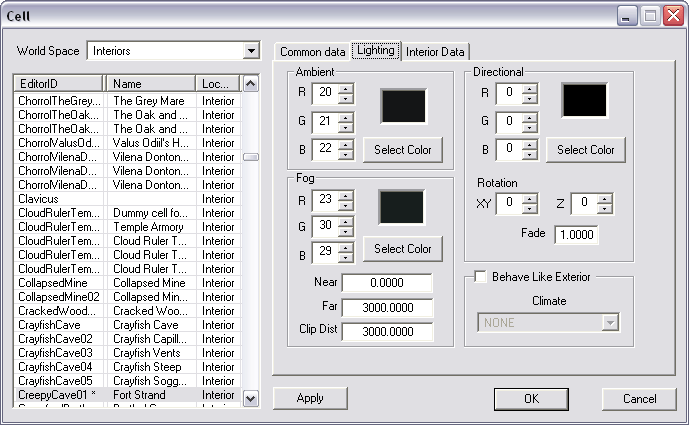
Task: Select CrayfishCave02 in the cell list
Action: click(59, 339)
